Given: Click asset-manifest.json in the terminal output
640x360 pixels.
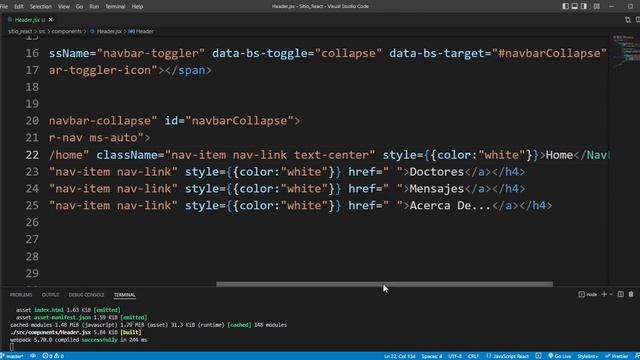Looking at the screenshot, I should click(62, 318).
